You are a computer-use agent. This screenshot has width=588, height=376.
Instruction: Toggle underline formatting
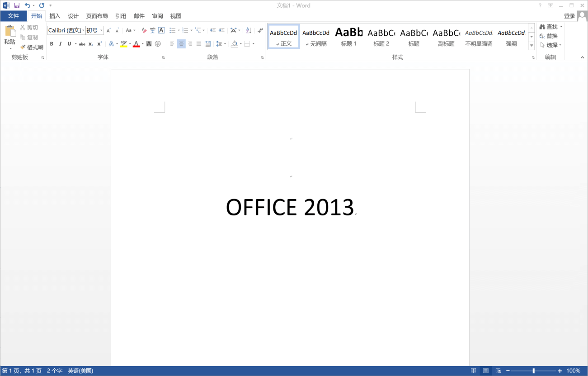tap(69, 44)
